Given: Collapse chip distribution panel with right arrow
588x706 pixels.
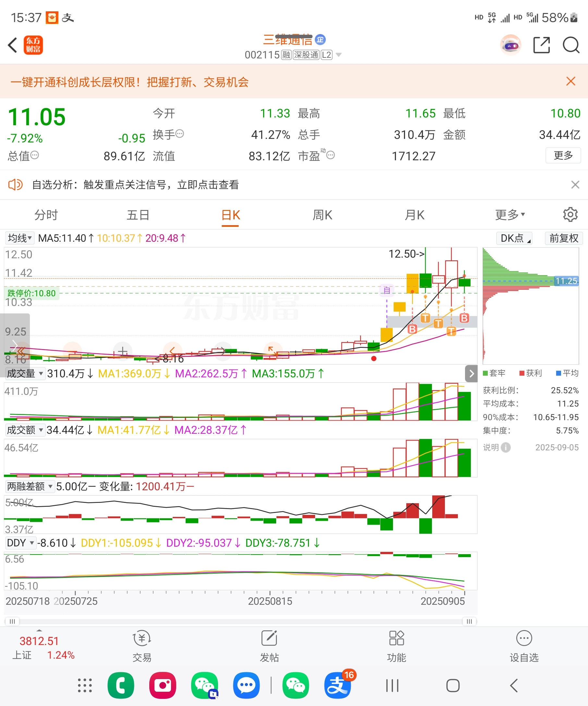Looking at the screenshot, I should 472,373.
